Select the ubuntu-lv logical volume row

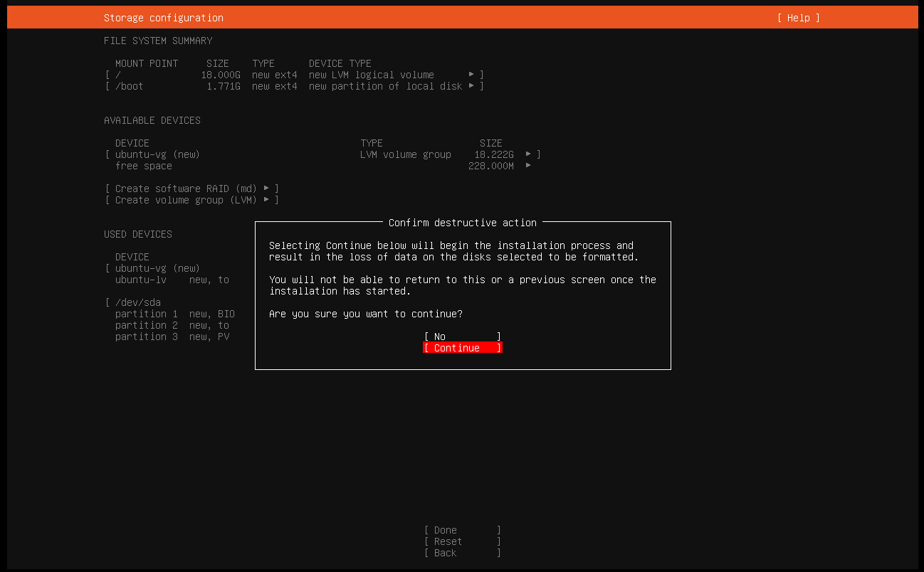[146, 280]
